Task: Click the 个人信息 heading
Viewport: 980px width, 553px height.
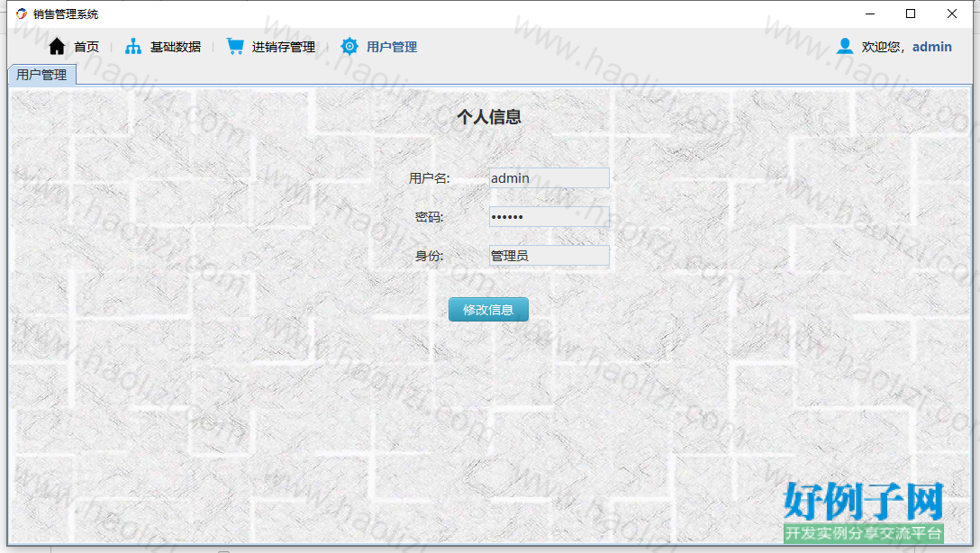Action: coord(489,117)
